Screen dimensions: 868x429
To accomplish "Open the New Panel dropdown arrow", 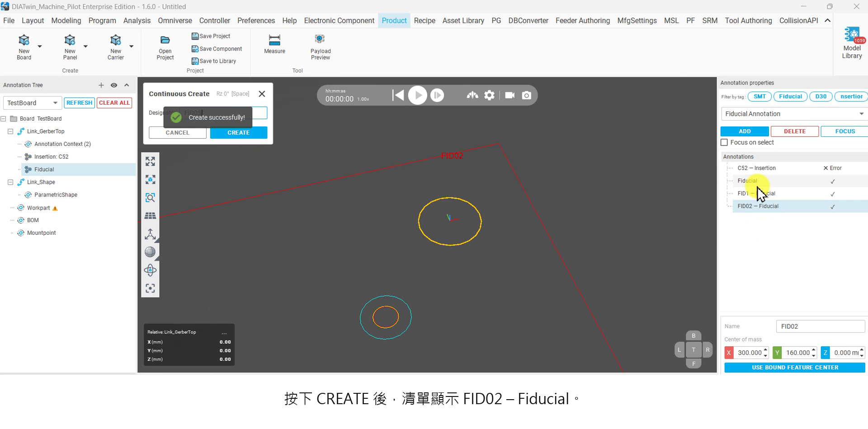I will [x=85, y=46].
